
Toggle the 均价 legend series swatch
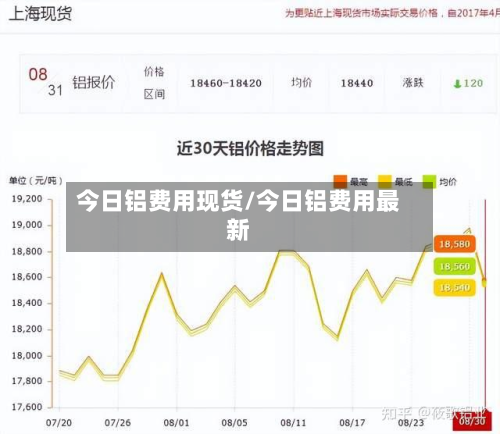(429, 182)
